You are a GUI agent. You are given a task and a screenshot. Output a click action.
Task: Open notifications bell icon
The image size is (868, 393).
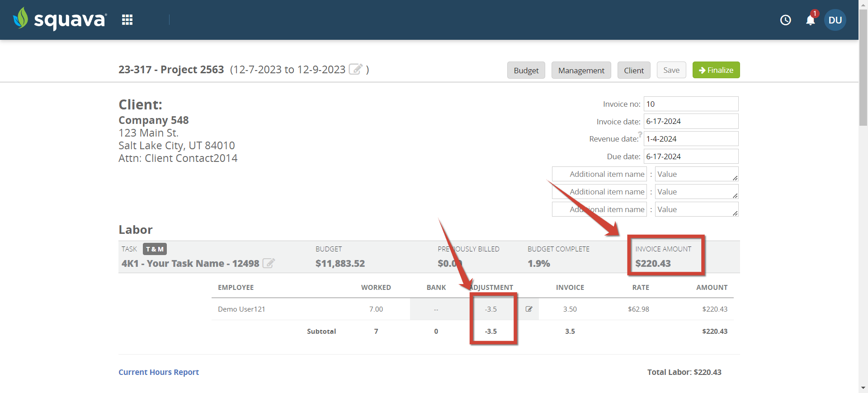point(811,20)
